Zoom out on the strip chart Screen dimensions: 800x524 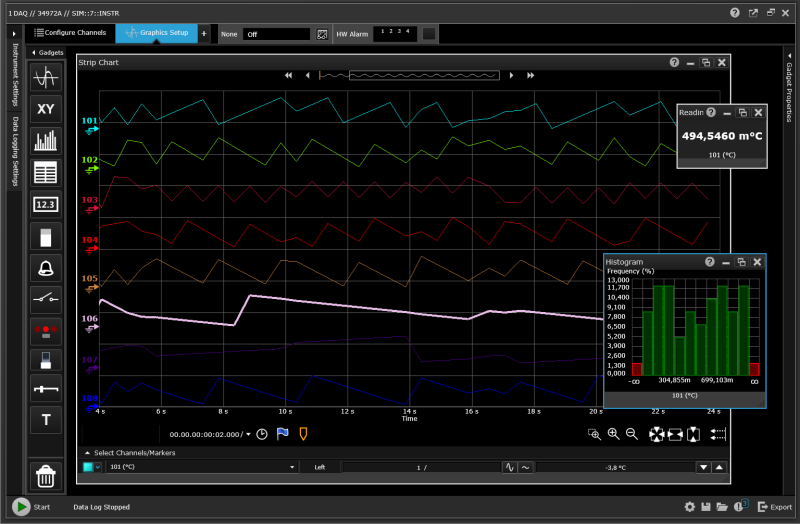pyautogui.click(x=632, y=434)
